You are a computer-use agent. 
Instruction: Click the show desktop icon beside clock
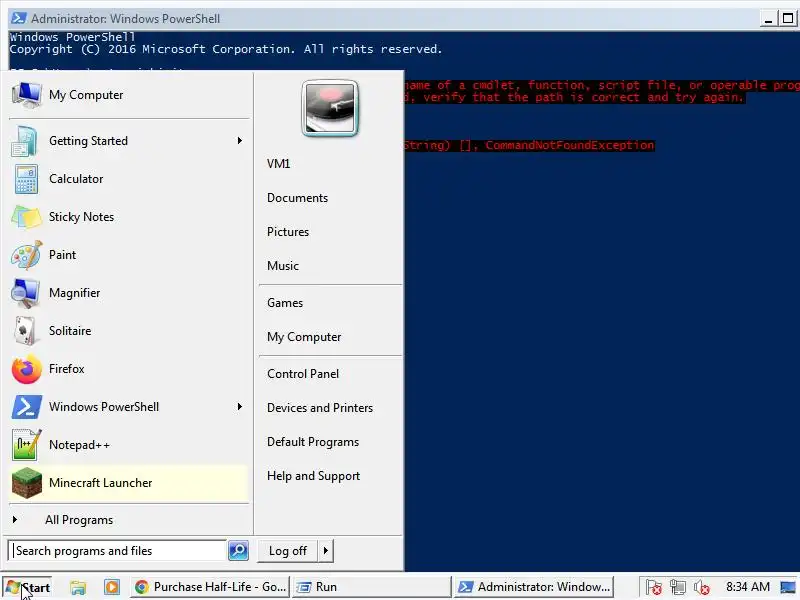coord(787,587)
